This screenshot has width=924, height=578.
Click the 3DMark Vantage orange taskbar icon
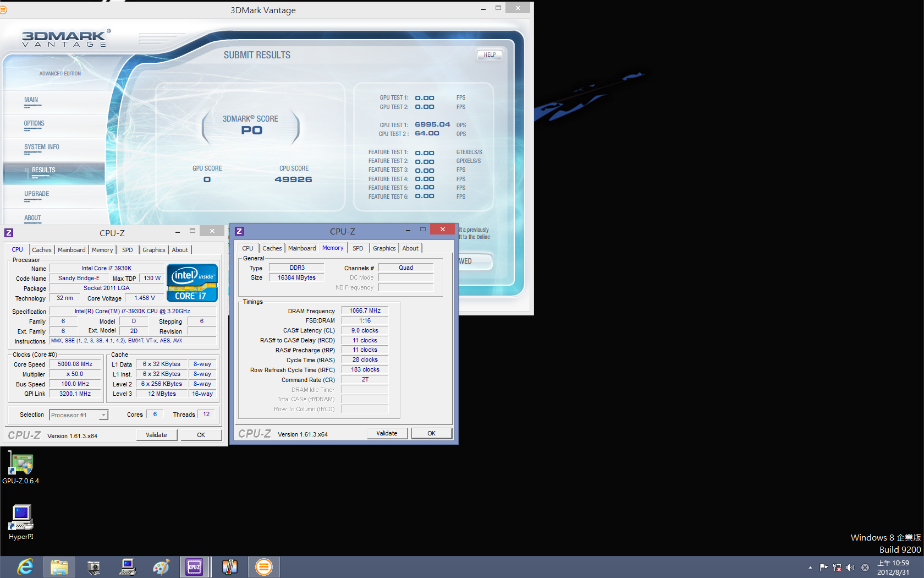point(263,566)
